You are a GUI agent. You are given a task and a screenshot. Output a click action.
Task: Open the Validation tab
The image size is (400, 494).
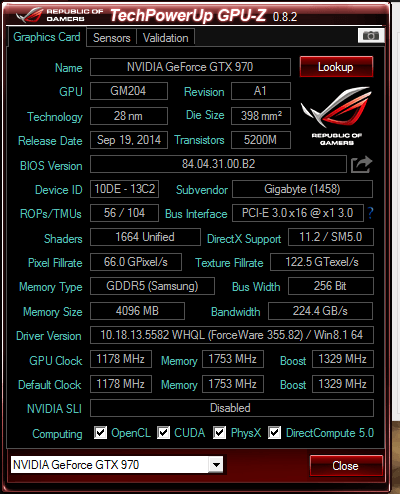(166, 38)
